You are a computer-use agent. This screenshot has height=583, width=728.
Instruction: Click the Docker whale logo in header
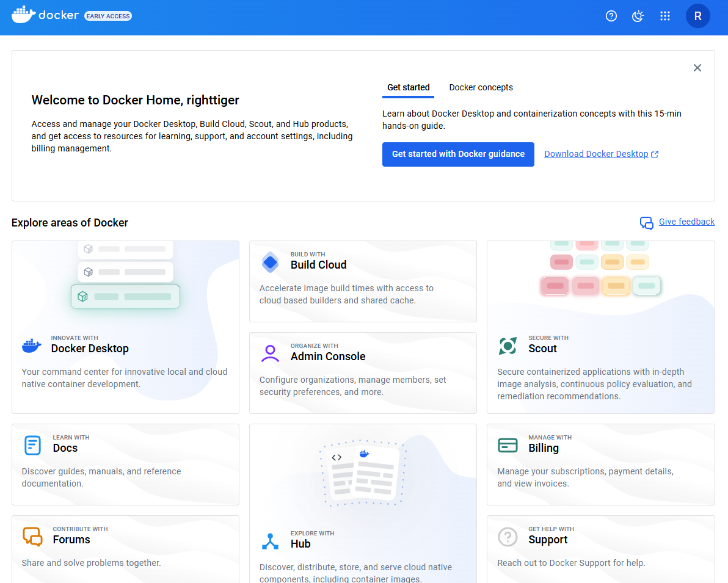point(24,15)
